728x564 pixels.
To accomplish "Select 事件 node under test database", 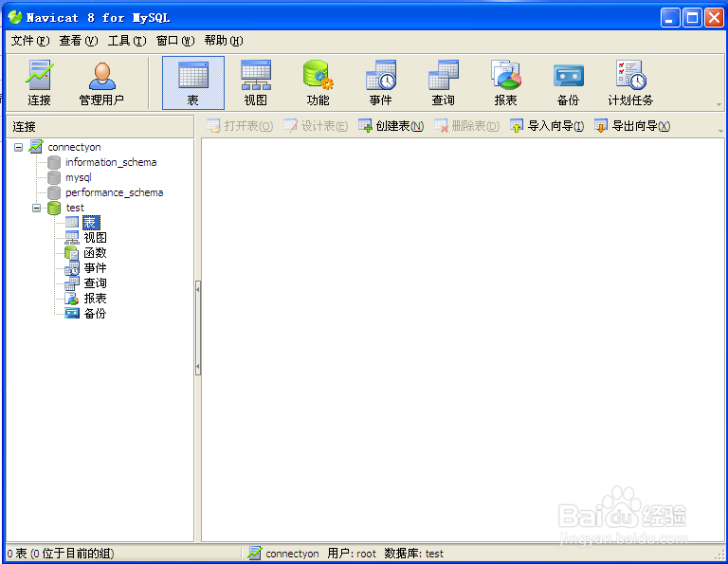I will click(95, 268).
